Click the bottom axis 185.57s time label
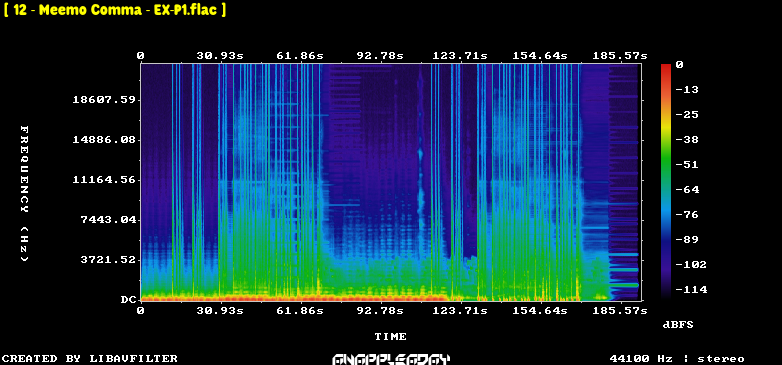Screen dimensions: 782x365 [x=620, y=311]
